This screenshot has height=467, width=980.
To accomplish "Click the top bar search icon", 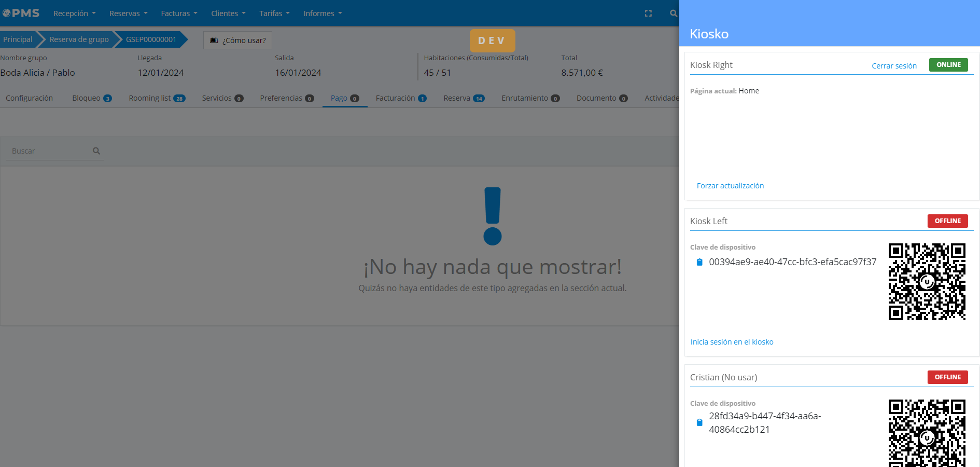I will tap(673, 13).
